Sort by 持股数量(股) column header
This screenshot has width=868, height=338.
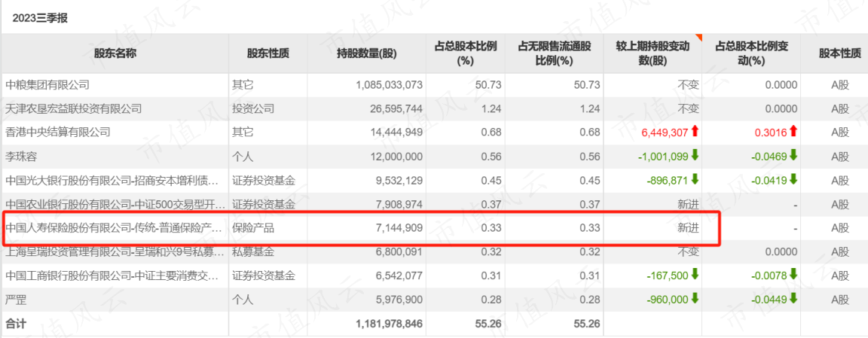pos(367,53)
